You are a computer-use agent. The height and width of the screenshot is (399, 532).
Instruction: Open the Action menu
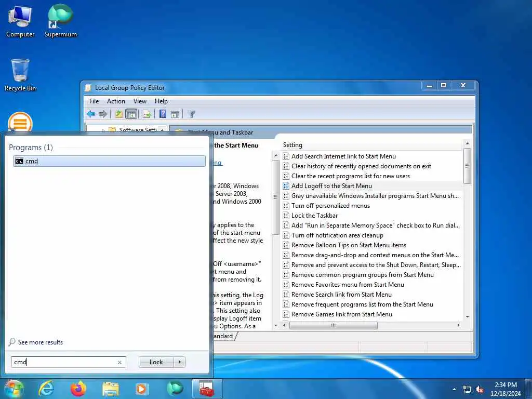pyautogui.click(x=116, y=101)
